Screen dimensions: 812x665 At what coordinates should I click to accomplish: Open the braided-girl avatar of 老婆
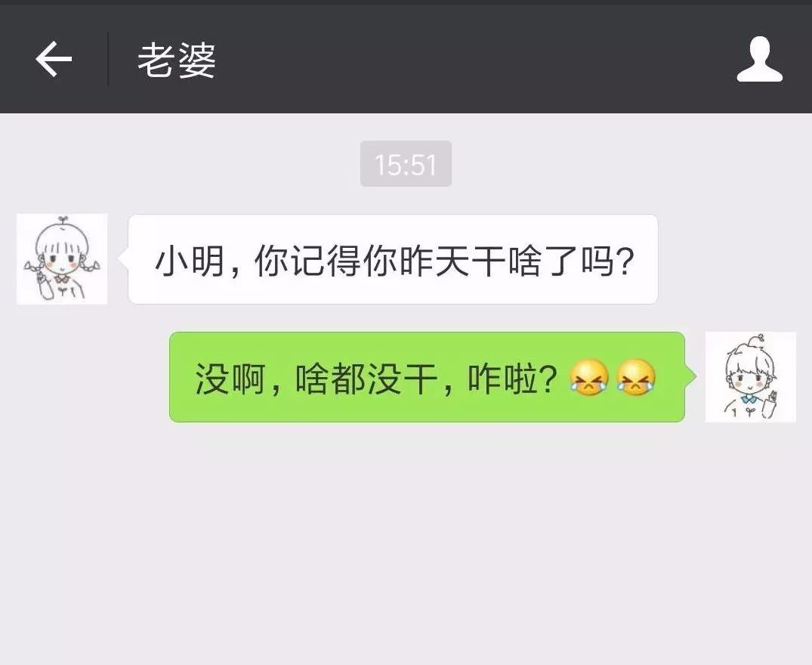pos(62,258)
